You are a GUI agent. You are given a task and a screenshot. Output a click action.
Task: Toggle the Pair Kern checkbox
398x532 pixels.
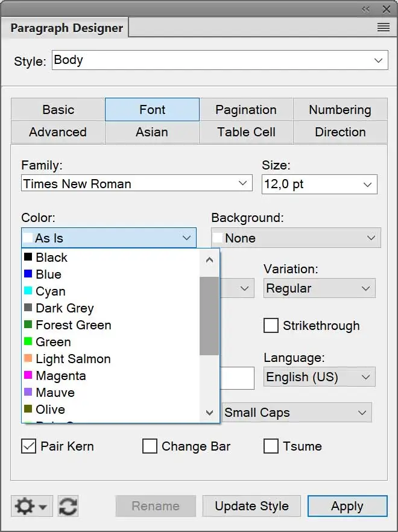[x=28, y=446]
